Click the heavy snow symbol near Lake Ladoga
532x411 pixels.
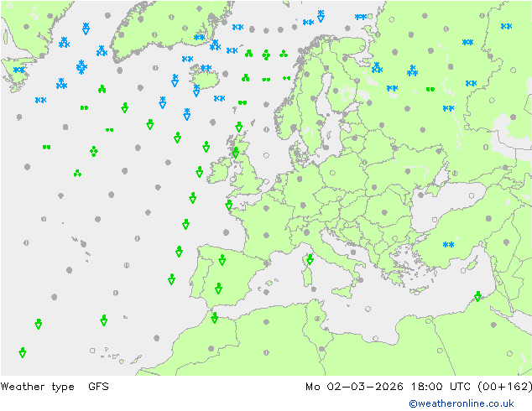coord(377,68)
